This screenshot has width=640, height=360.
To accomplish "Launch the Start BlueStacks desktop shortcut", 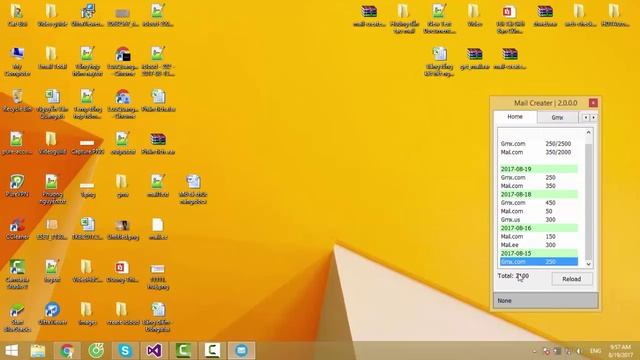I will tap(17, 318).
